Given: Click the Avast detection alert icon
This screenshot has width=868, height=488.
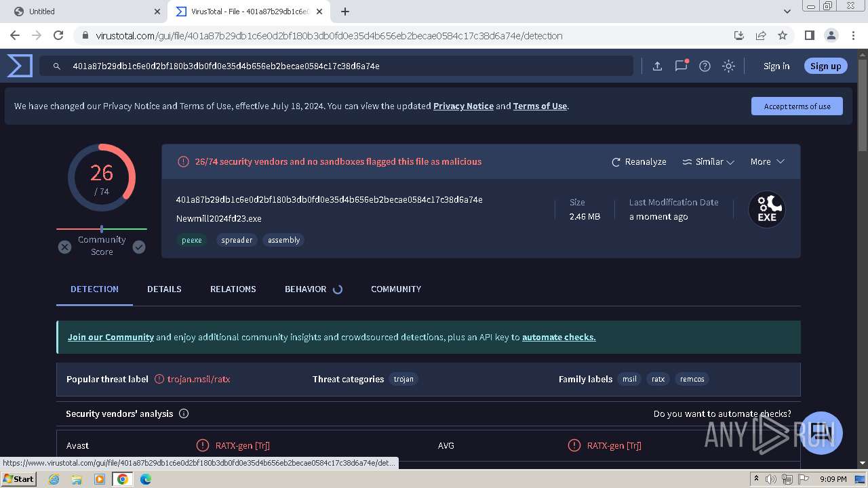Looking at the screenshot, I should click(x=202, y=445).
